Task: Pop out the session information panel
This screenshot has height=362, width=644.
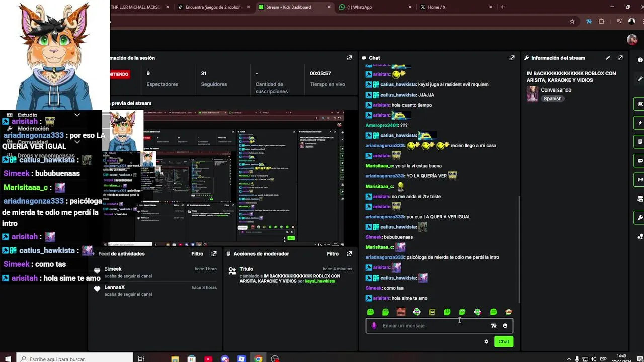Action: pos(349,58)
